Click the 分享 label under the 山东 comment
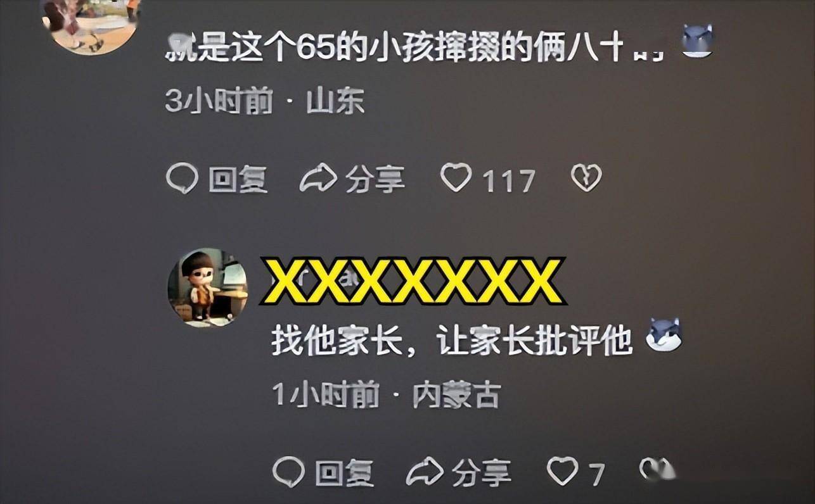815x504 pixels. (x=375, y=179)
